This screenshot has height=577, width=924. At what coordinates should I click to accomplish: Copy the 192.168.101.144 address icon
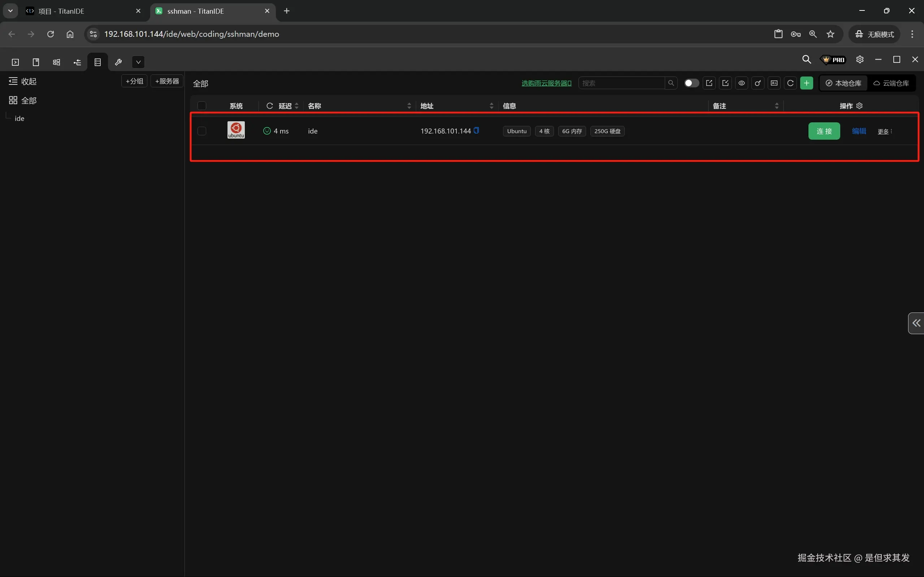pyautogui.click(x=476, y=131)
